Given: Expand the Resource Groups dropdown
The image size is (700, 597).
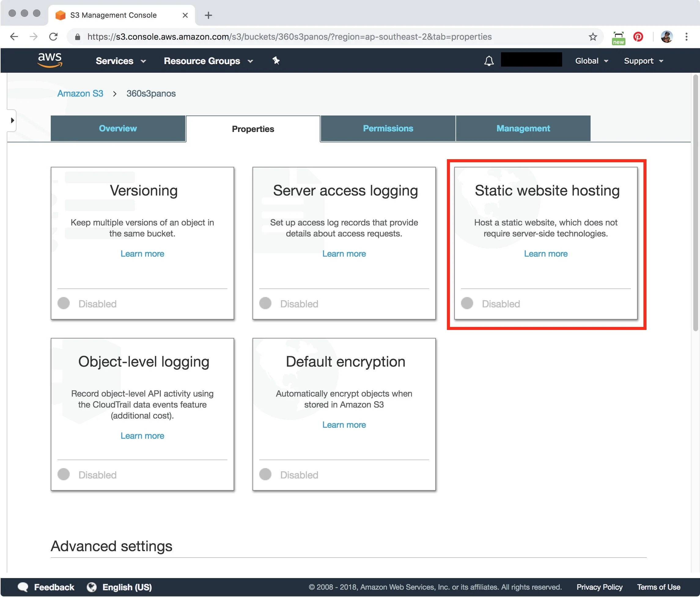Looking at the screenshot, I should click(x=208, y=61).
